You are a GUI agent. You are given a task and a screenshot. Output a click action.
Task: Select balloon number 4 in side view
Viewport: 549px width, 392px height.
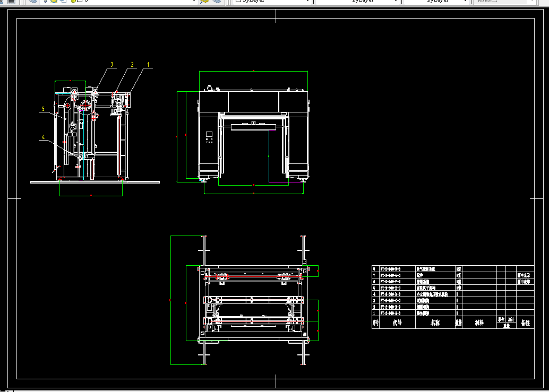tap(44, 137)
